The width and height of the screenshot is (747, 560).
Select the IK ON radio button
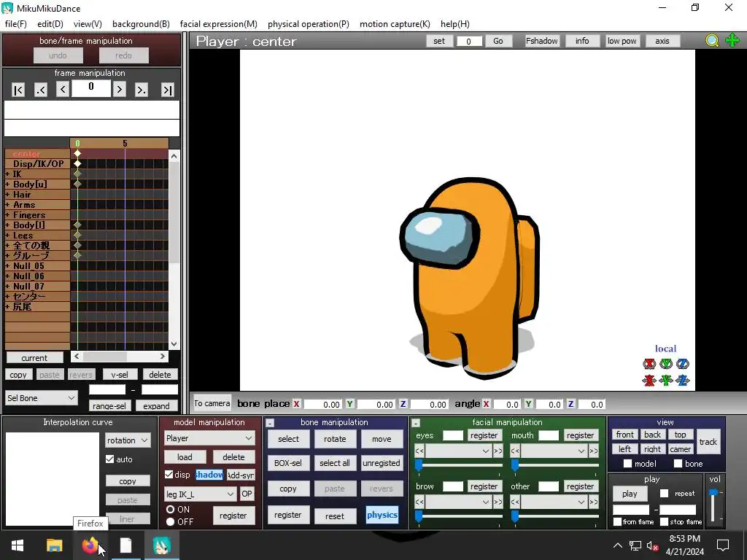pos(170,509)
